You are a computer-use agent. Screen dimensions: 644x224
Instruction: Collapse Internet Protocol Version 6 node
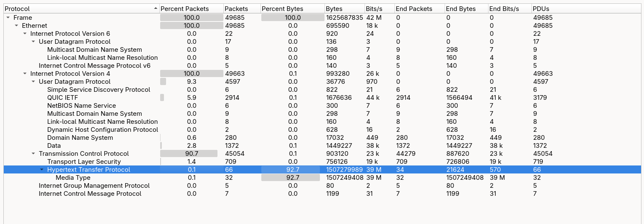pyautogui.click(x=25, y=34)
